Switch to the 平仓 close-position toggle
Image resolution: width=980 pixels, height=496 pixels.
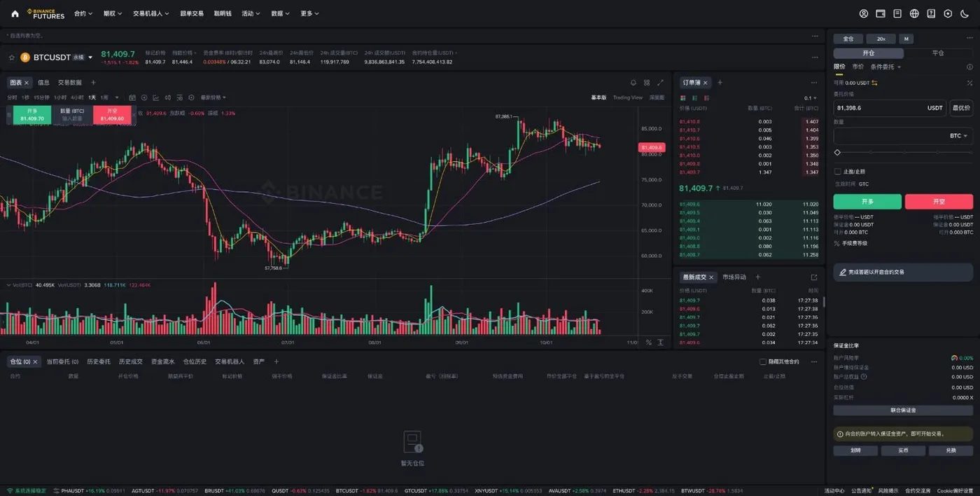pos(938,53)
